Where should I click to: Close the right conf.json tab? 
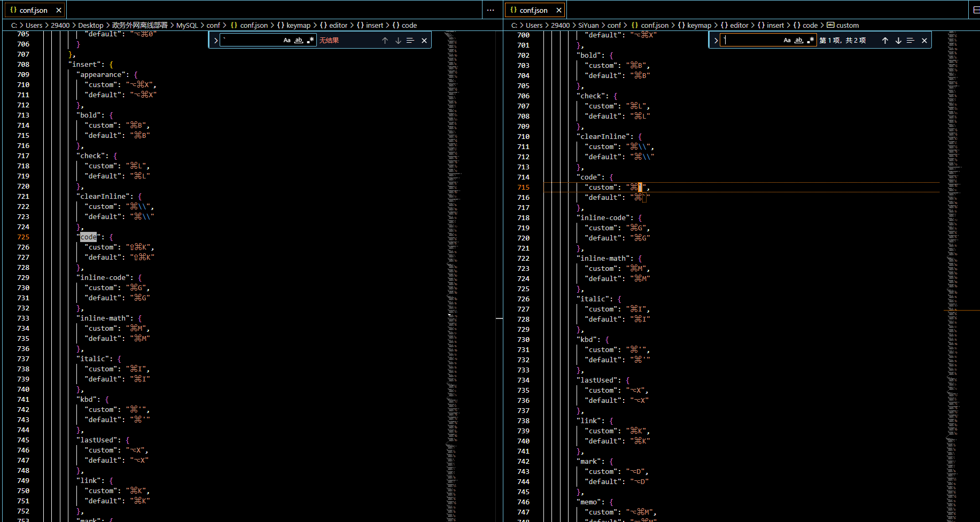click(x=559, y=10)
